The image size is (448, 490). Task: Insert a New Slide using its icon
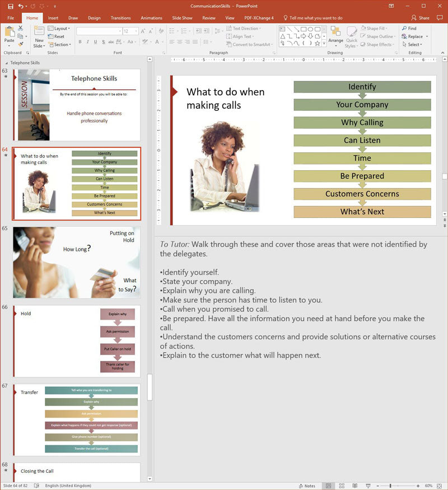tap(39, 31)
